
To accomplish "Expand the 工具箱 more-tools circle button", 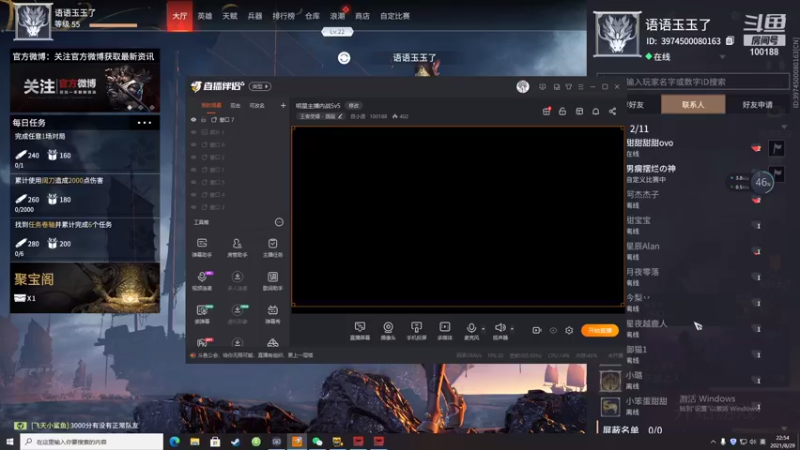I will 279,222.
